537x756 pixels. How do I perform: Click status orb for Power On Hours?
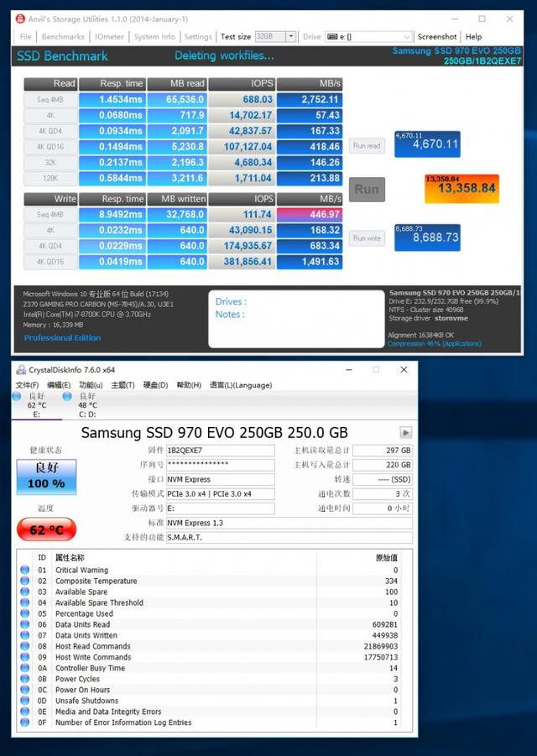(x=24, y=690)
